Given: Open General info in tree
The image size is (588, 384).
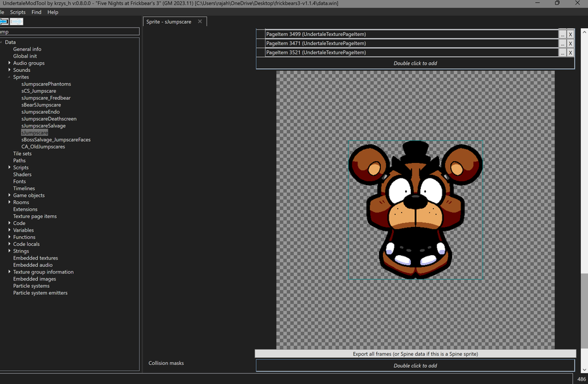Looking at the screenshot, I should (27, 49).
